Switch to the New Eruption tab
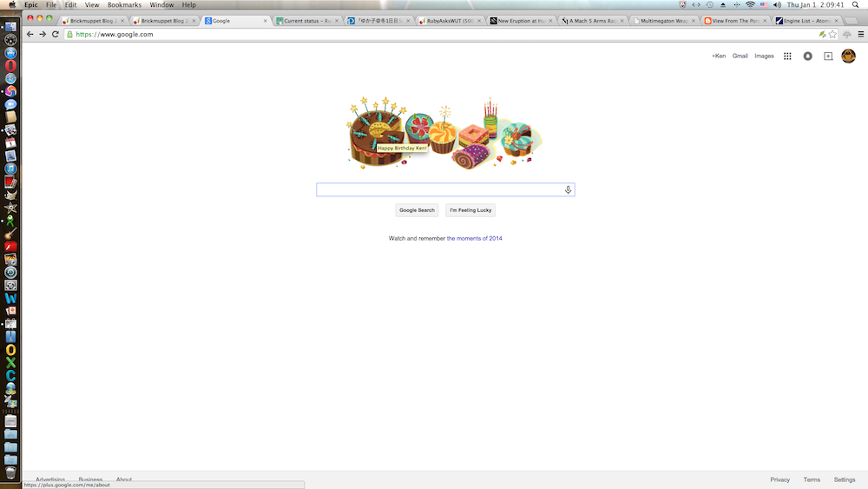The image size is (868, 489). coord(521,21)
